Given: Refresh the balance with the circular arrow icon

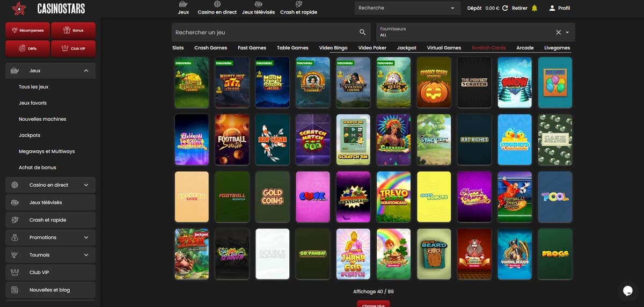Looking at the screenshot, I should (505, 8).
